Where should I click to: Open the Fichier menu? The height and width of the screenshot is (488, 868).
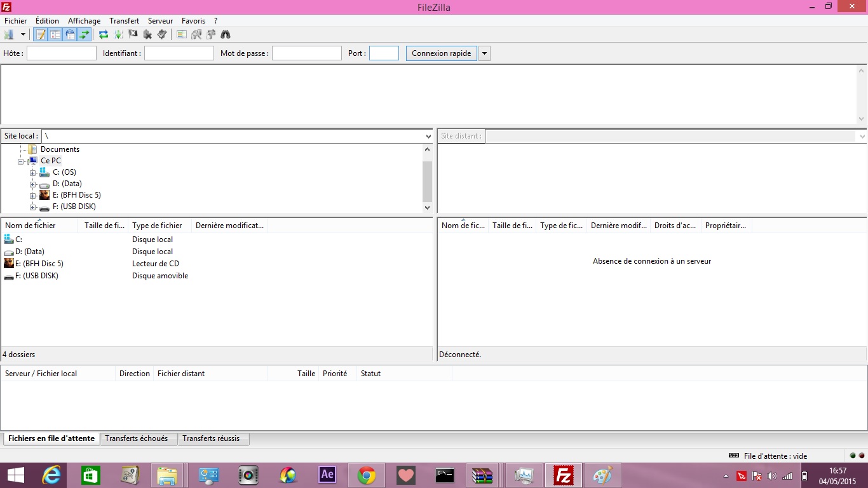pos(16,21)
